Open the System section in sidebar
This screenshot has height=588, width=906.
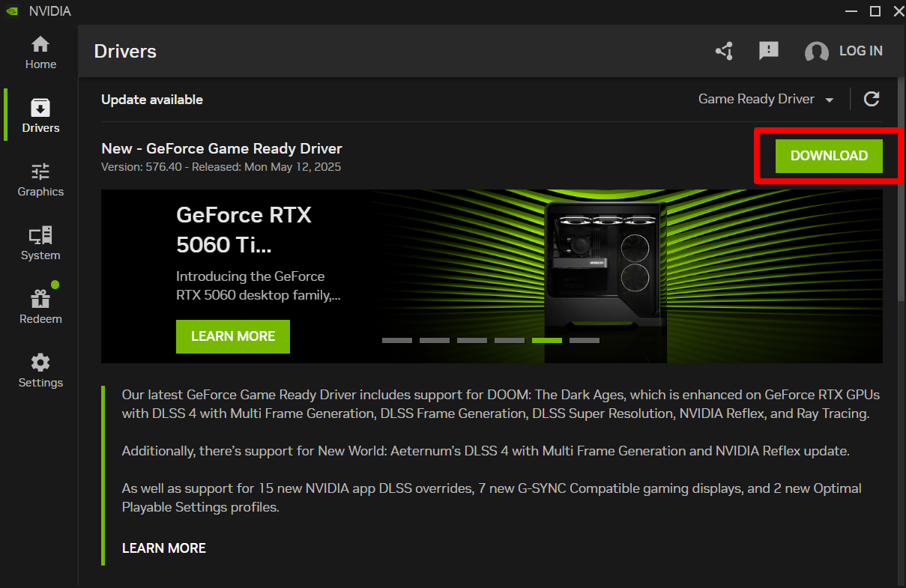[x=40, y=243]
